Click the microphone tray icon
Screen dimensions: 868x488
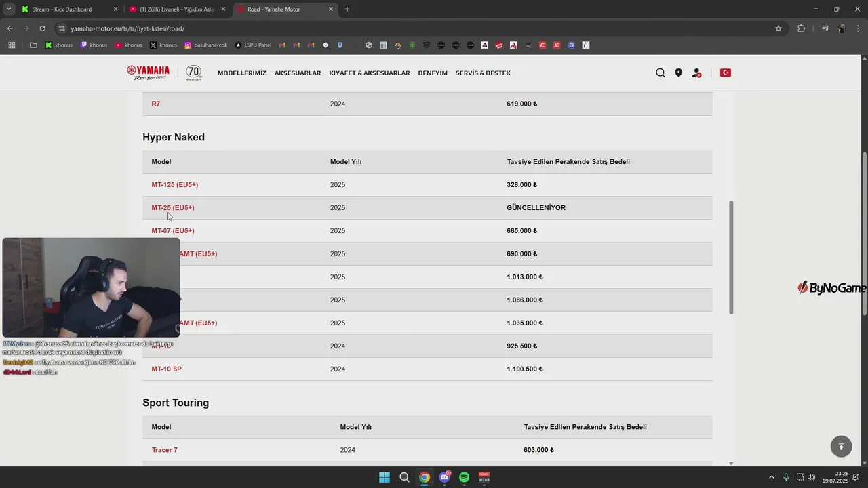point(786,477)
